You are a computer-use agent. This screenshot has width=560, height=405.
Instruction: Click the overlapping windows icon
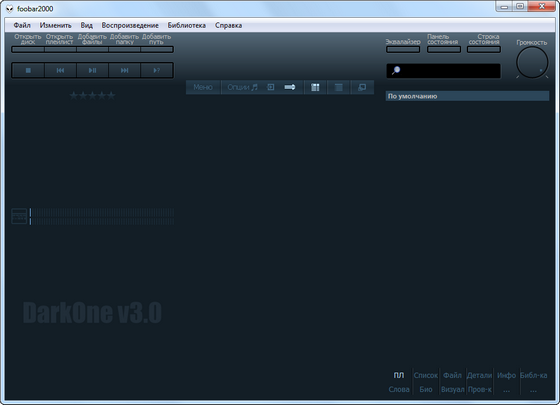pos(362,87)
